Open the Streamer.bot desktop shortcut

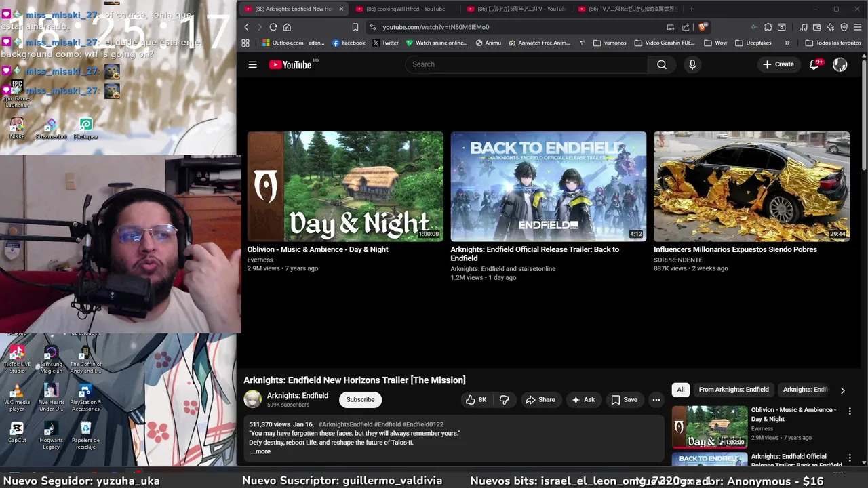click(51, 128)
